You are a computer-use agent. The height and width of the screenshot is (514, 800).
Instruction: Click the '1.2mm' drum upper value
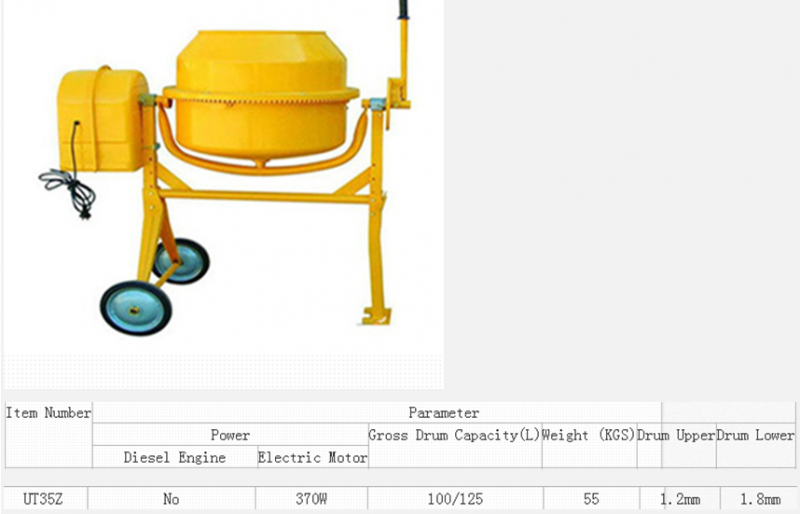point(680,498)
